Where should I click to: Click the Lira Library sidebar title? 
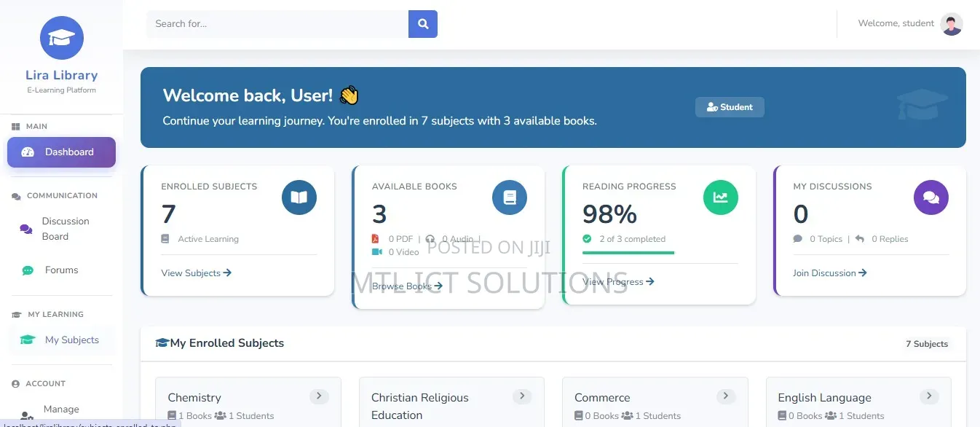pos(62,75)
